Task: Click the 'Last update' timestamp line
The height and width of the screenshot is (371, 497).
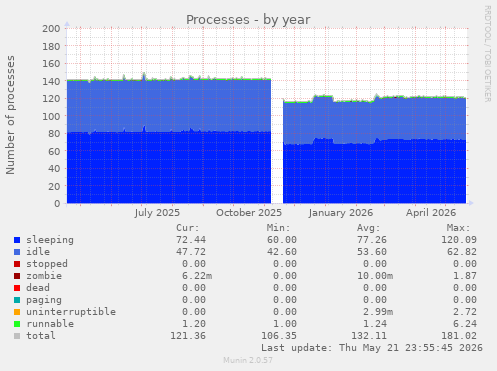Action: tap(372, 348)
